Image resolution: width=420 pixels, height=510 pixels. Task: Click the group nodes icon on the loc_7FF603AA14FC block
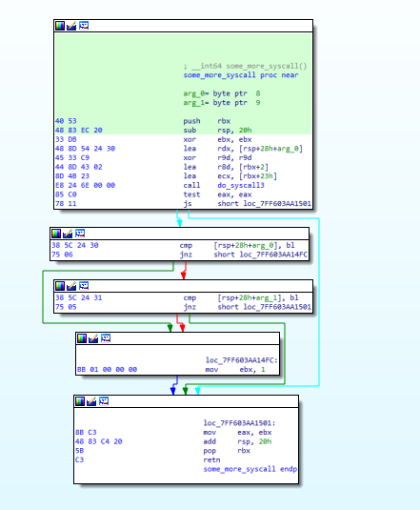point(106,338)
